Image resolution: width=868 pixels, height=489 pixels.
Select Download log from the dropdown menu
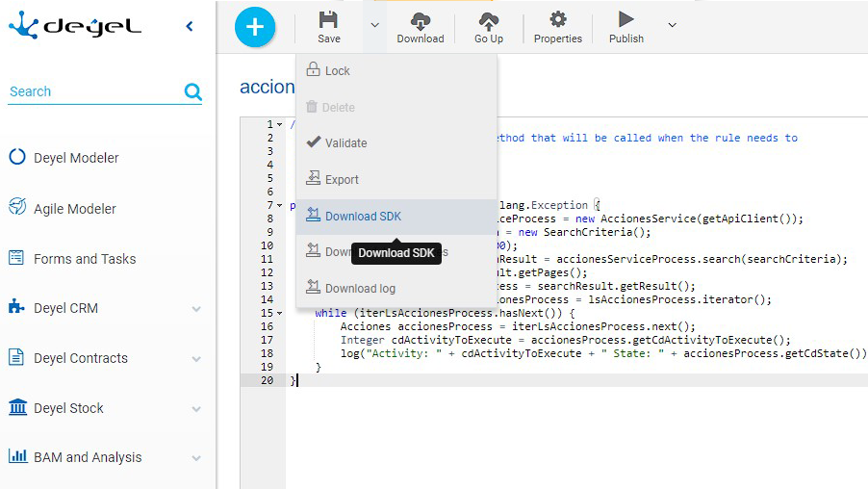(x=396, y=289)
